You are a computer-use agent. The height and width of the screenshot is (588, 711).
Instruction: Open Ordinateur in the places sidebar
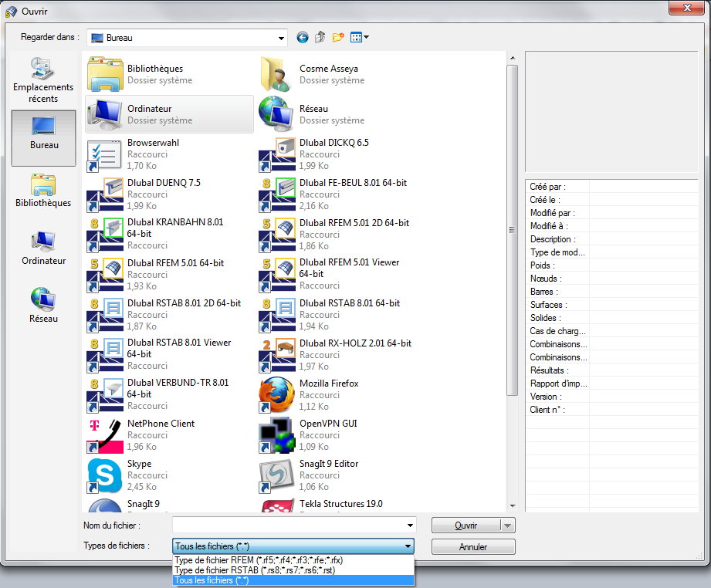43,248
